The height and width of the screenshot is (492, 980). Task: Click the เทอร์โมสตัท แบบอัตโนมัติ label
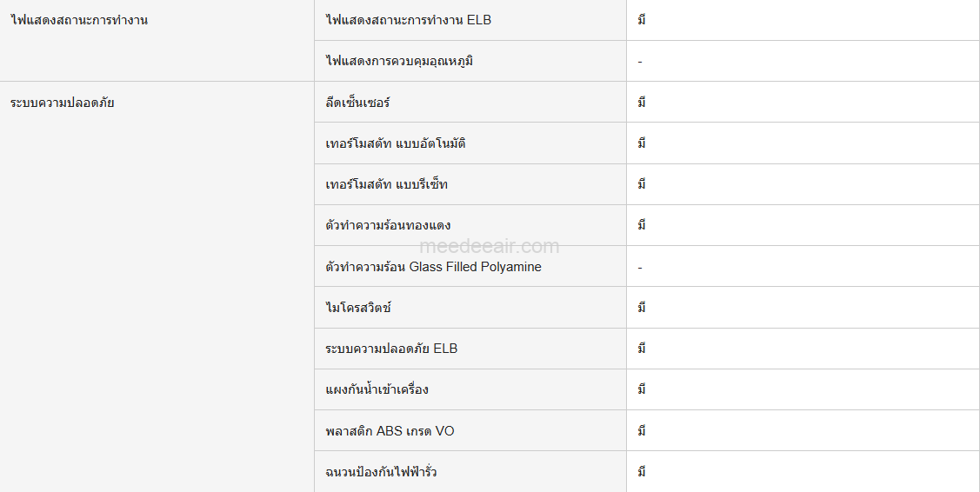(395, 143)
